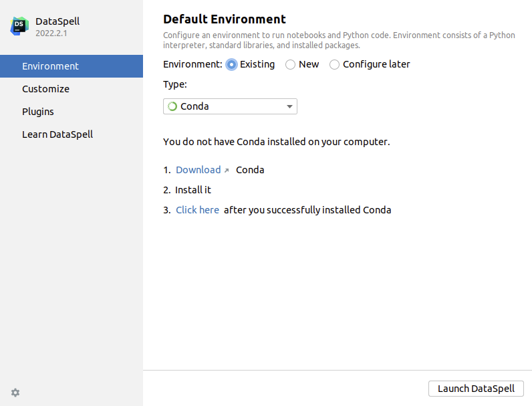Click the environment type dropdown arrow

click(x=289, y=106)
